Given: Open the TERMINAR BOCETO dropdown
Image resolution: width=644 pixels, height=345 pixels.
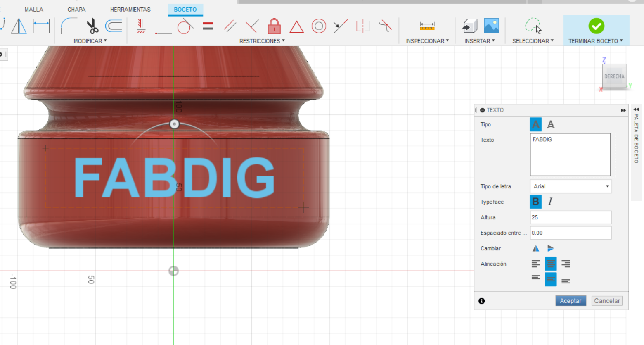Looking at the screenshot, I should coord(596,41).
